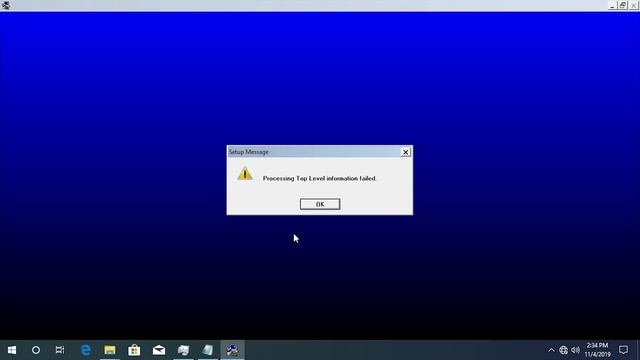Open File Explorer from the taskbar
Screen dimensions: 640x360
110,350
